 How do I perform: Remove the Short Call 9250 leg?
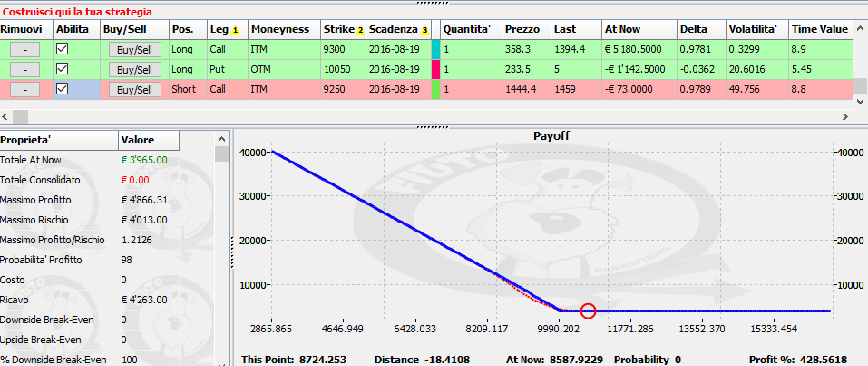click(24, 89)
